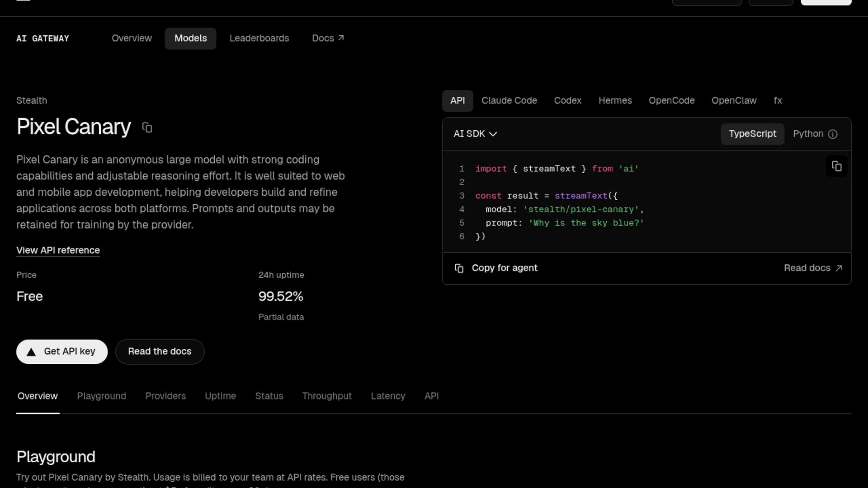Open the Overview nav item in header

(132, 38)
